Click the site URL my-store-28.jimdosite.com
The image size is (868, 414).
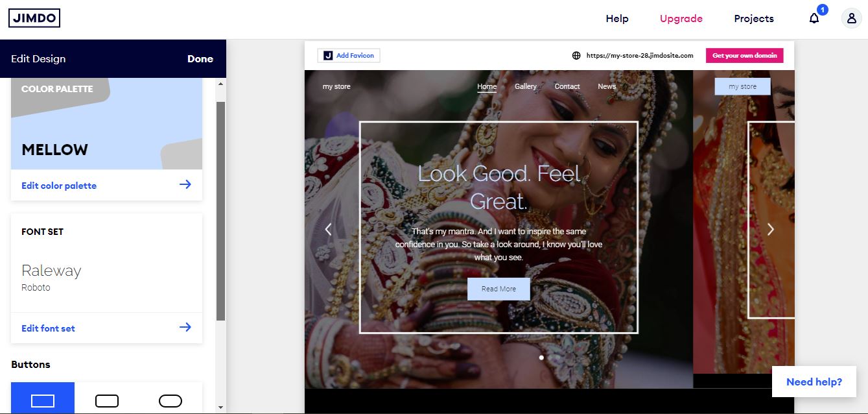(x=640, y=56)
